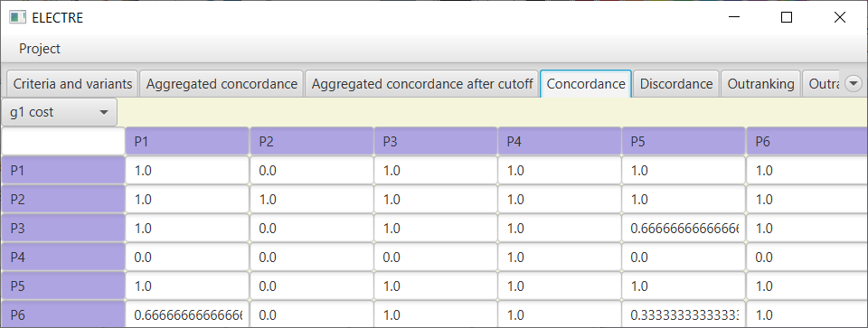Maximize the ELECTRE window

coord(786,18)
